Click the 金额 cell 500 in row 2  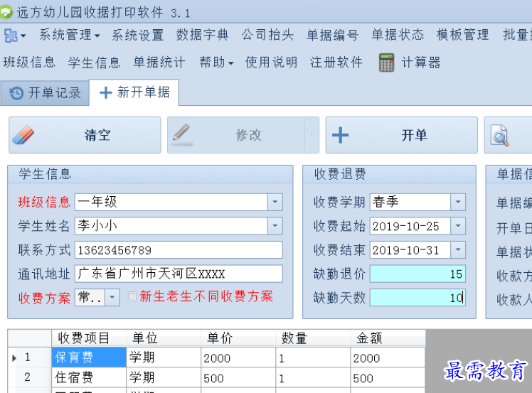click(388, 377)
